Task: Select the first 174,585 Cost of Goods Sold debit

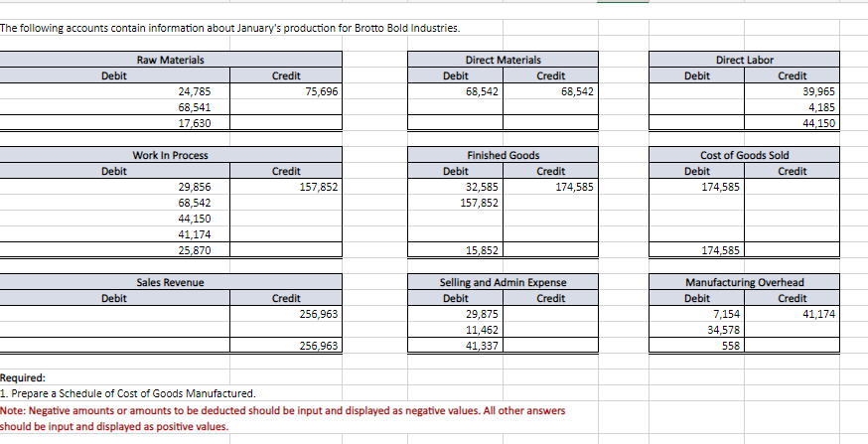Action: 697,187
